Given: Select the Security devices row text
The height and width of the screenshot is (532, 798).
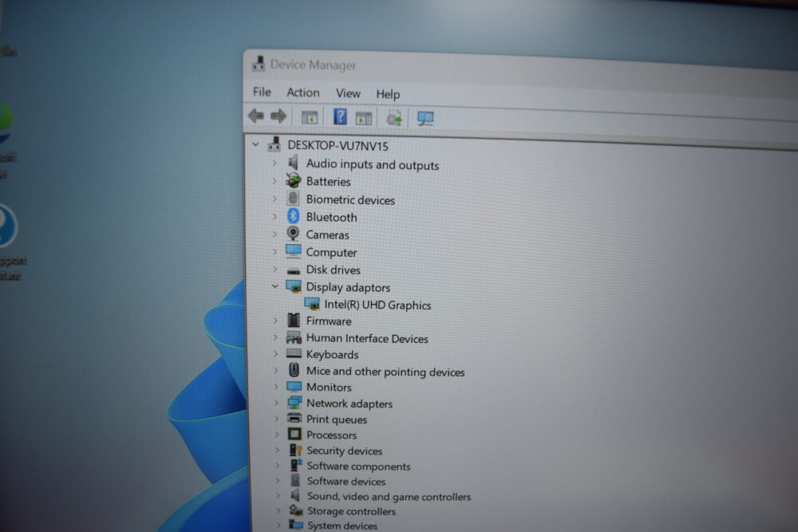Looking at the screenshot, I should pyautogui.click(x=345, y=451).
